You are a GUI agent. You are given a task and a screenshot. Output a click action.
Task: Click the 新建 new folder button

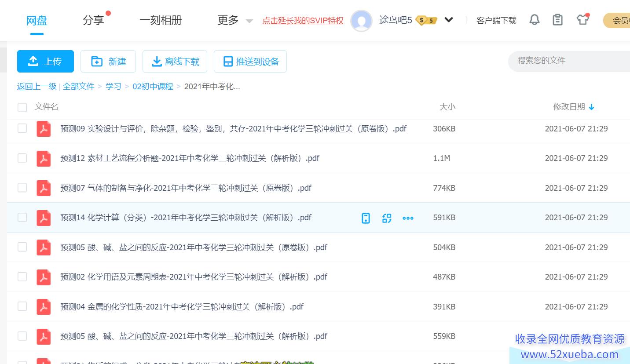(x=108, y=61)
